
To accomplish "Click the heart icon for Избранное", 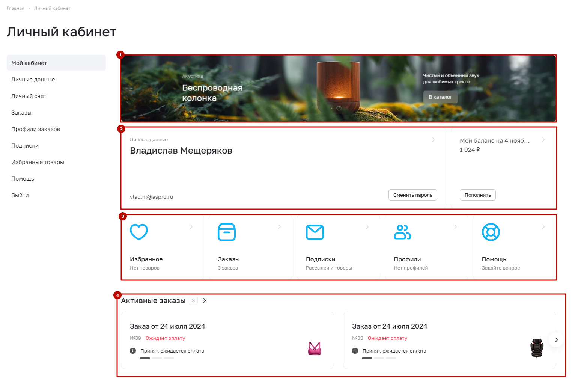I will click(x=138, y=232).
